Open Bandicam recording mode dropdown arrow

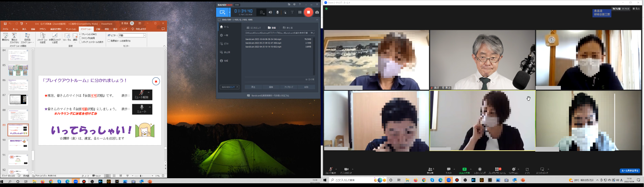230,12
